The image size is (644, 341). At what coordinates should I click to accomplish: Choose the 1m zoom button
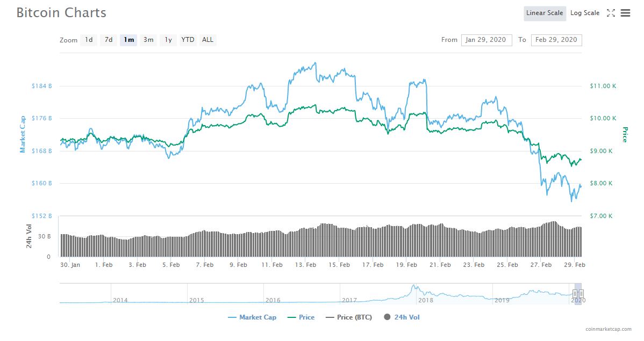click(128, 40)
